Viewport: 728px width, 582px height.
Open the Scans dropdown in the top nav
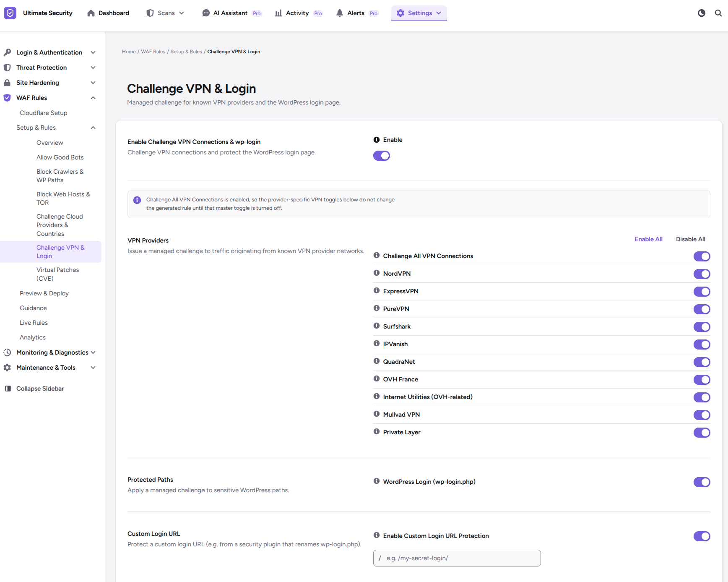click(166, 13)
